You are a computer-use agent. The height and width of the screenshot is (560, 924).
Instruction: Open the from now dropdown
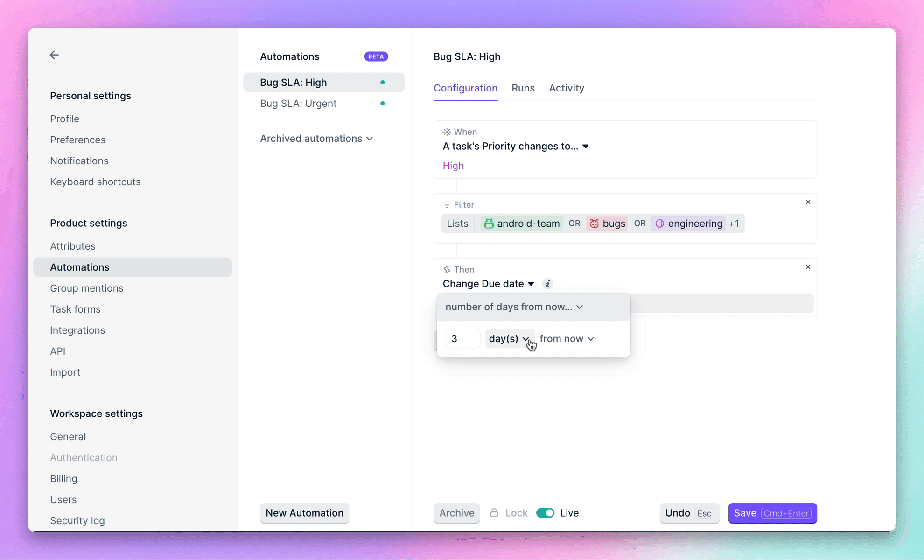click(567, 339)
